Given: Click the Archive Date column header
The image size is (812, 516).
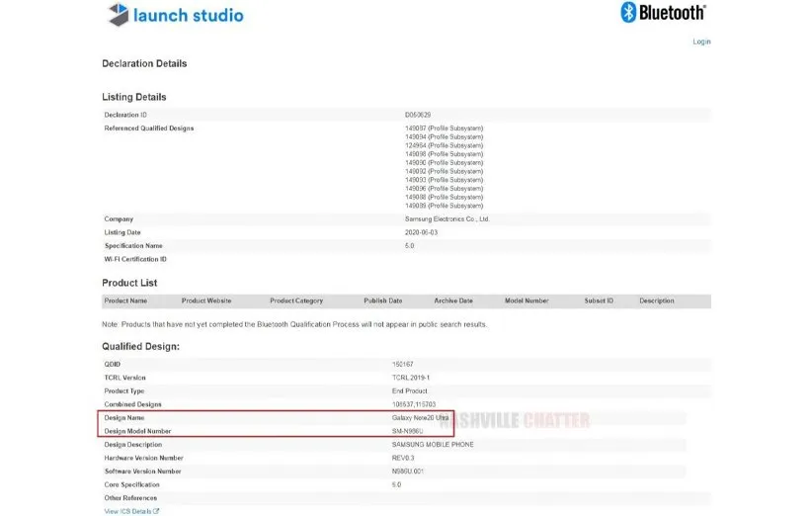Looking at the screenshot, I should 453,301.
